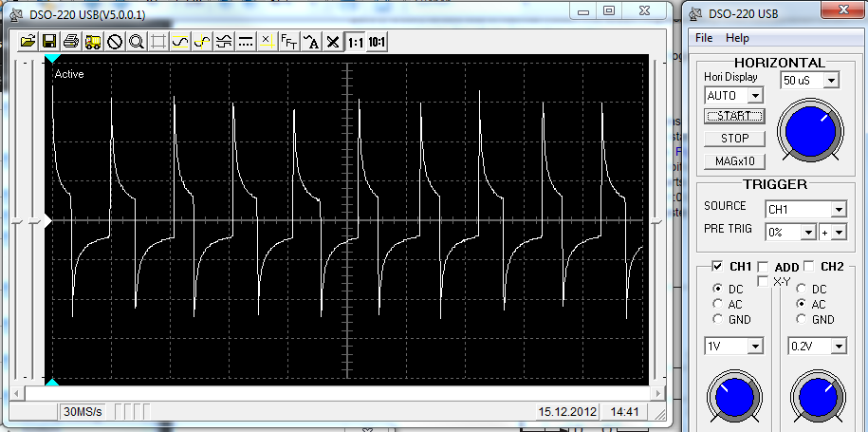
Task: Click the time 14:41 in status bar
Action: coord(624,411)
